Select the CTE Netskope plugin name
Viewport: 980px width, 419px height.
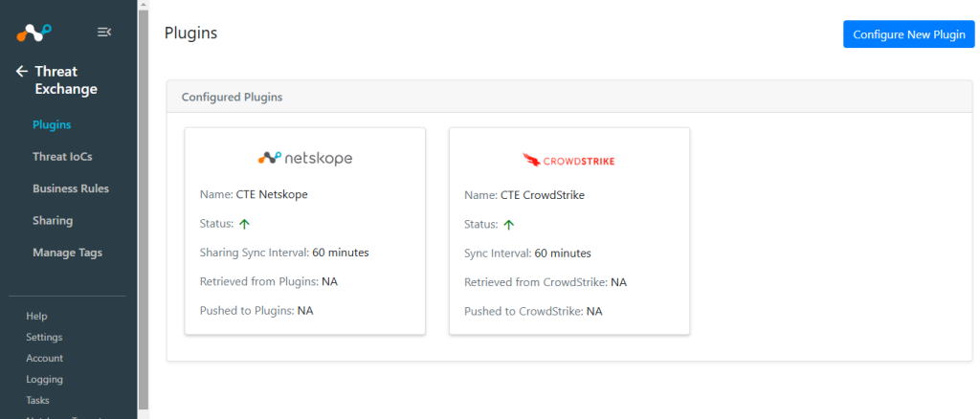272,194
